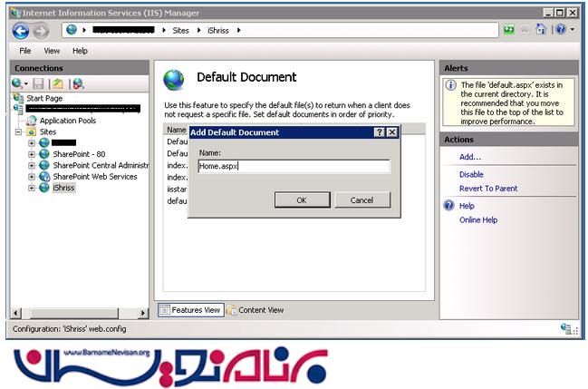This screenshot has width=588, height=389.
Task: Click the blue Help question icon in toolbar
Action: 561,29
